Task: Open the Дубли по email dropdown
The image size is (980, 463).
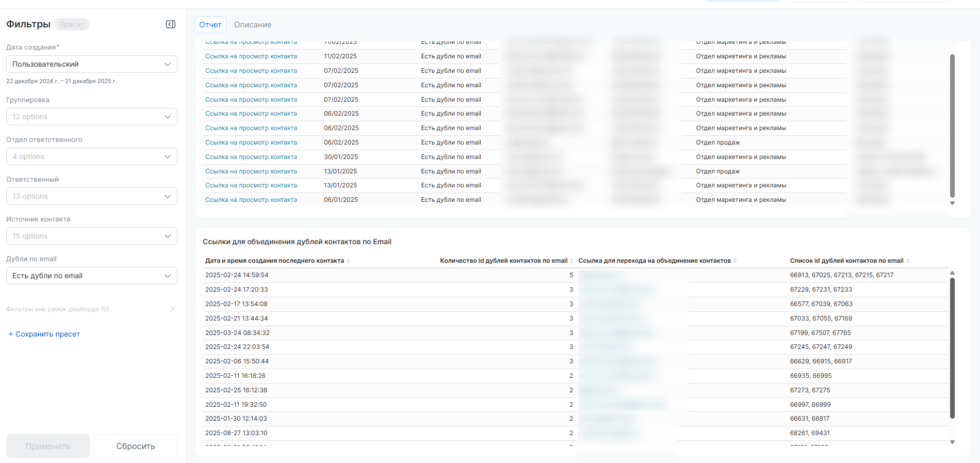Action: pyautogui.click(x=92, y=276)
